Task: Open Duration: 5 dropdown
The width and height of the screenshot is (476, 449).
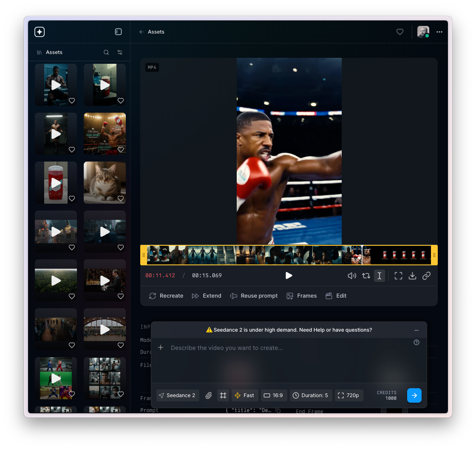Action: coord(311,395)
